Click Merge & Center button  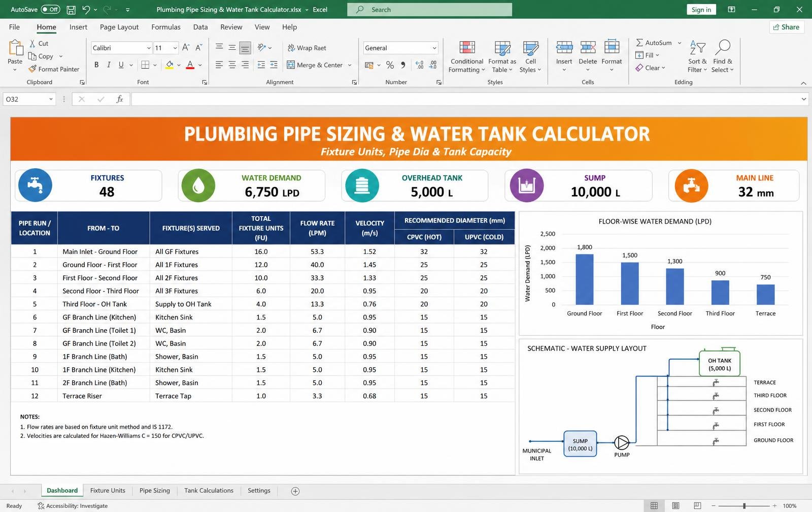(x=315, y=65)
